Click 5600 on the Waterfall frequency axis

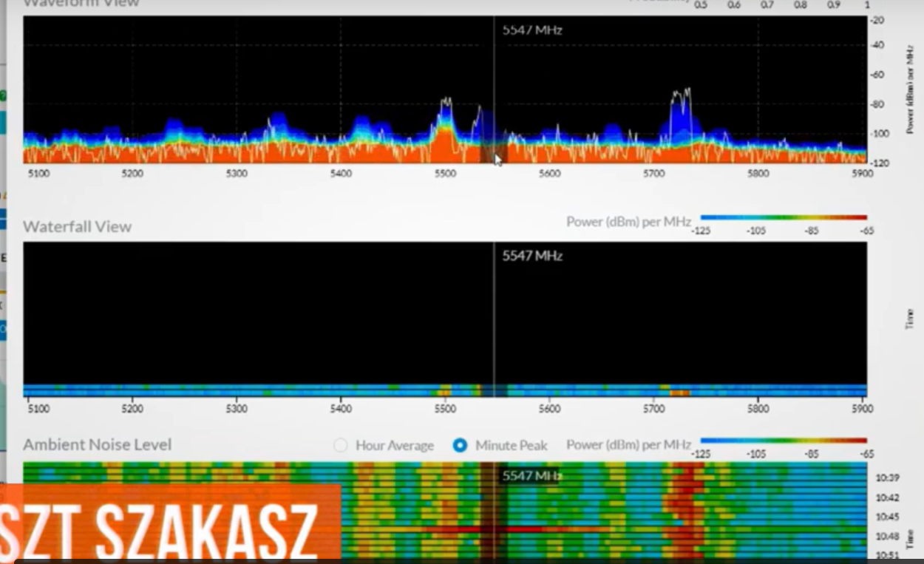550,409
